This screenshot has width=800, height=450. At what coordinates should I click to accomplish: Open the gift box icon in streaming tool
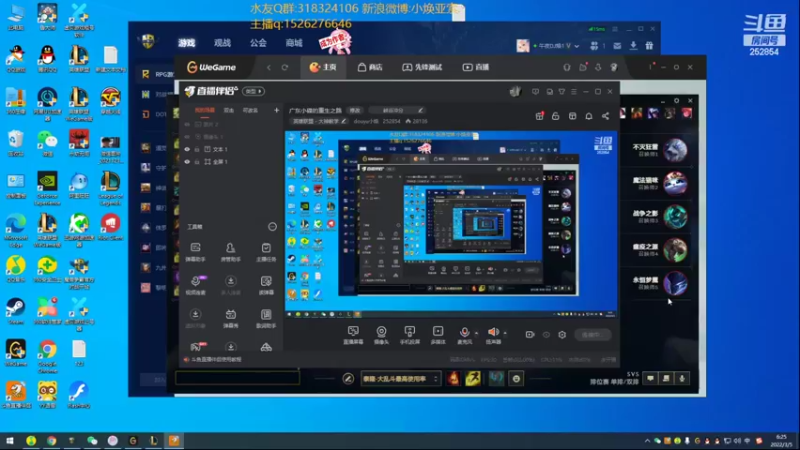pyautogui.click(x=539, y=116)
